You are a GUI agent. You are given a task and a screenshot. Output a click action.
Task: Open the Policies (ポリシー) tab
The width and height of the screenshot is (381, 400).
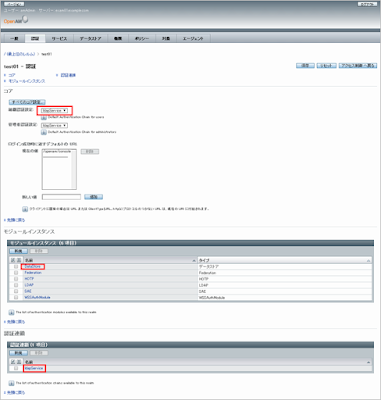tap(142, 38)
